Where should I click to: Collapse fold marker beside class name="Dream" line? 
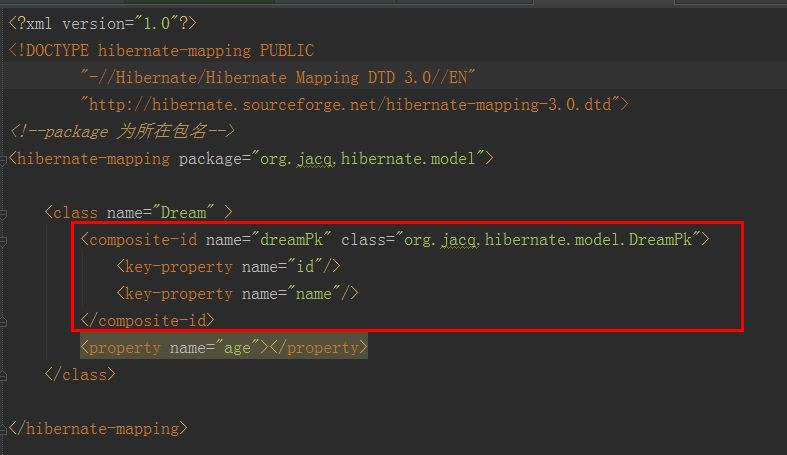coord(3,215)
